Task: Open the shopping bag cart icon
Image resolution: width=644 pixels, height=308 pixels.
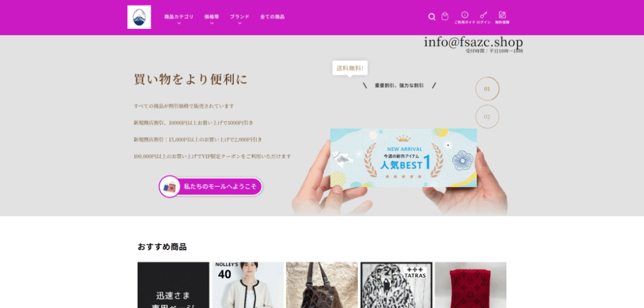Action: point(445,16)
